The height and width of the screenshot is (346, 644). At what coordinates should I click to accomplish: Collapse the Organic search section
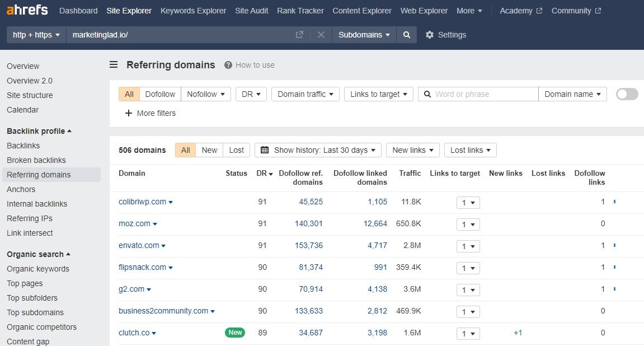pos(39,254)
